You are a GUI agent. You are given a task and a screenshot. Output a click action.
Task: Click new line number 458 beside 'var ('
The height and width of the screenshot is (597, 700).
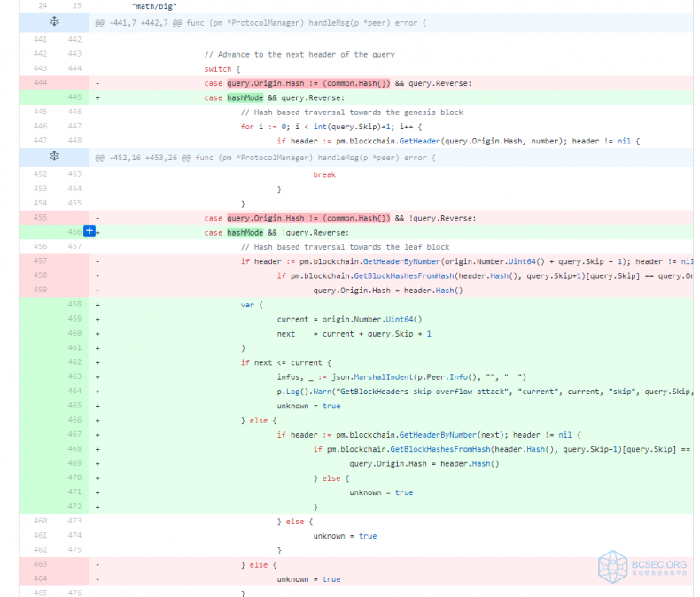[74, 304]
